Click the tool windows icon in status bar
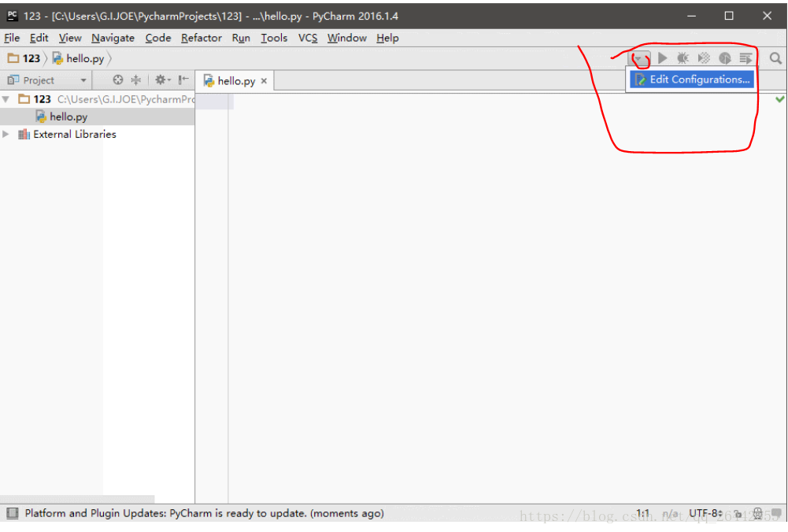788x532 pixels. [x=12, y=513]
